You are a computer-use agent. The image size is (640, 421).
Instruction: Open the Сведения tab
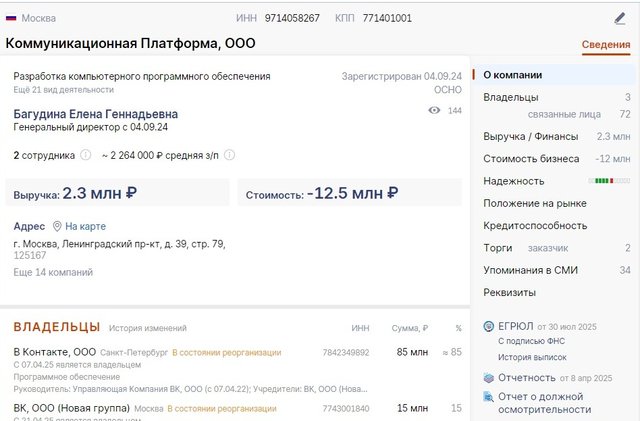(x=606, y=45)
